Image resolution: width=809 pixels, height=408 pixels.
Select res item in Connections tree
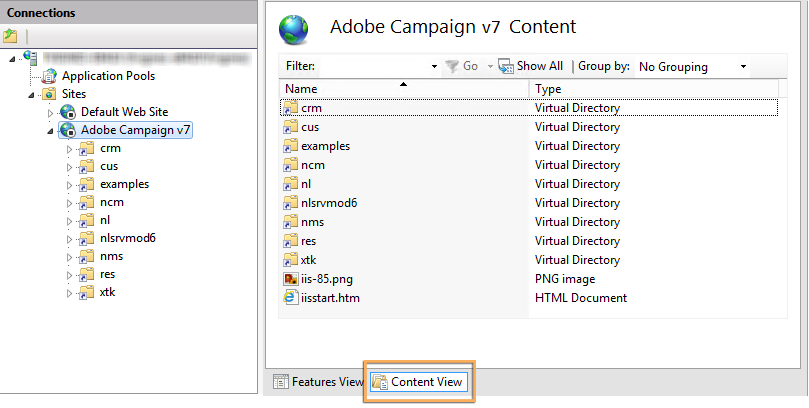click(x=107, y=274)
